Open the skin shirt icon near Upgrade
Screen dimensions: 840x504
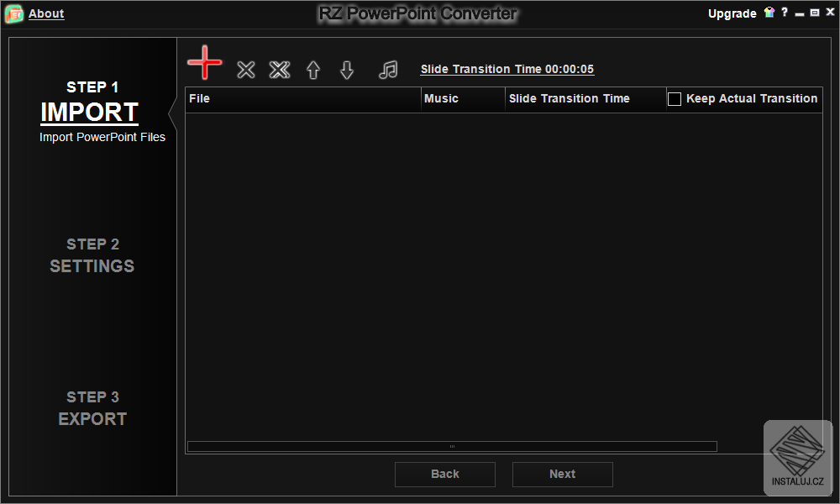[x=769, y=12]
